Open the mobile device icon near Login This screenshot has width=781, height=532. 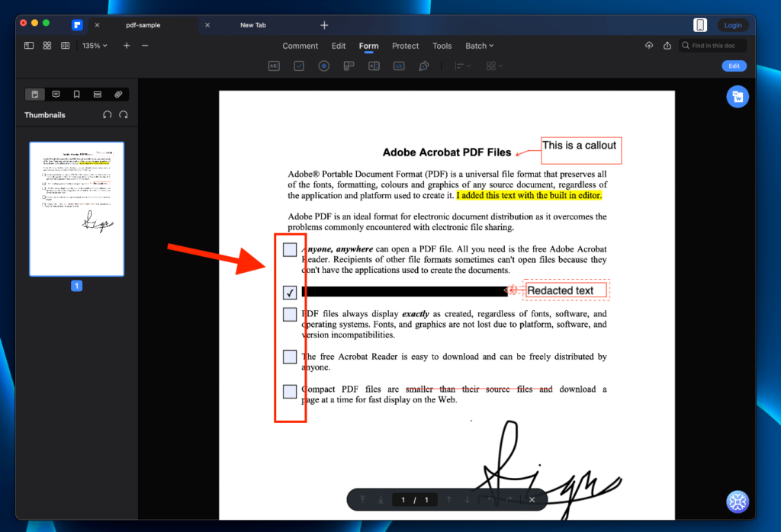(x=700, y=25)
